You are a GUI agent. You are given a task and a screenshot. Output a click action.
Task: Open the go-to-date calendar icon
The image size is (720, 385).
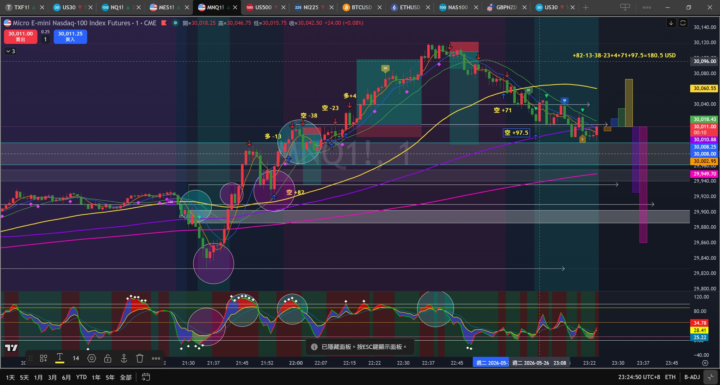[x=146, y=377]
